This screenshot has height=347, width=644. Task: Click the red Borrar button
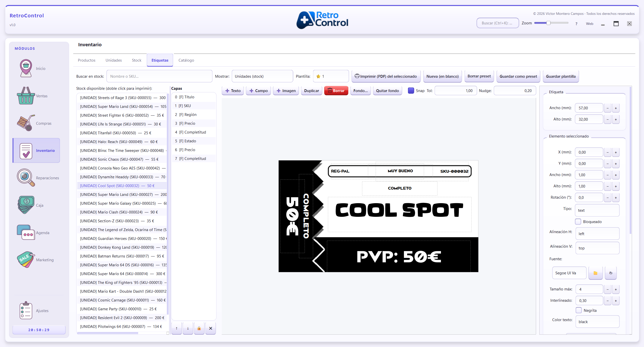[336, 91]
